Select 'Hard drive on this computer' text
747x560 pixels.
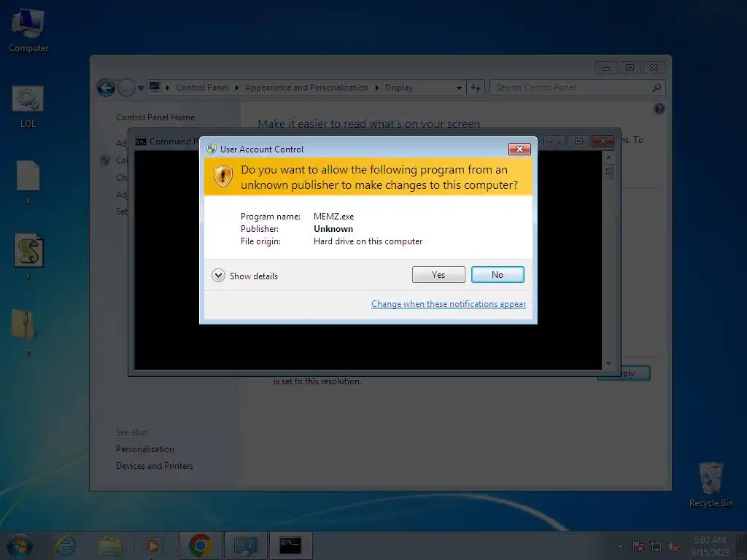coord(368,241)
